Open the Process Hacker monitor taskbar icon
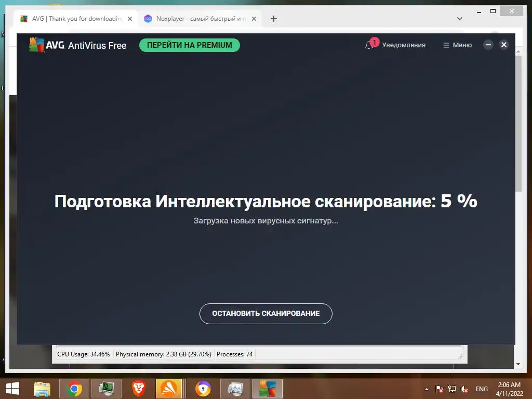Viewport: 532px width, 399px height. pyautogui.click(x=106, y=389)
